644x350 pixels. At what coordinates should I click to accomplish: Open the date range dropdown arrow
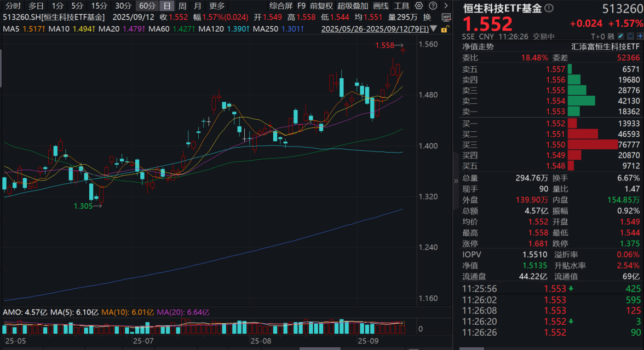tap(433, 28)
